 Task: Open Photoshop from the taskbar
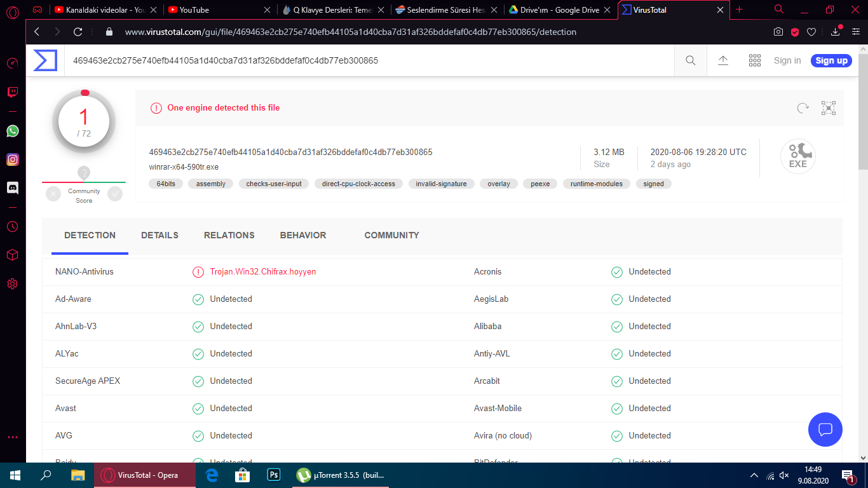point(275,475)
